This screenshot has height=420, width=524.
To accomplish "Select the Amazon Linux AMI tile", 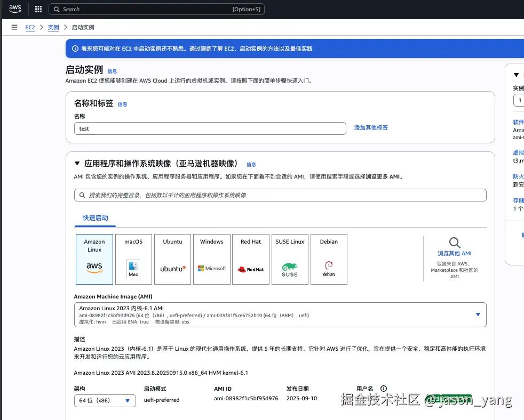I will pos(94,259).
